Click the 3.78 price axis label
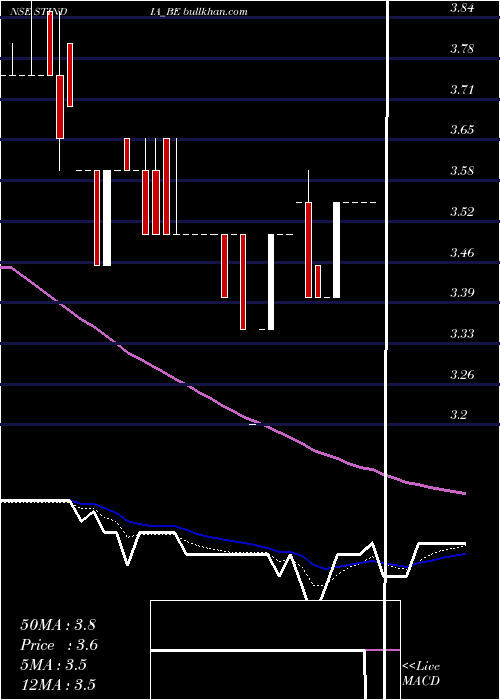The width and height of the screenshot is (500, 700). click(462, 48)
